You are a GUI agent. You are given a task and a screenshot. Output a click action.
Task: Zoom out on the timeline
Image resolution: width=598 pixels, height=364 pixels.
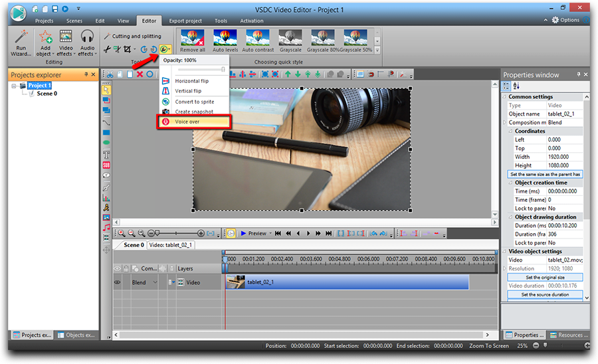[x=132, y=233]
